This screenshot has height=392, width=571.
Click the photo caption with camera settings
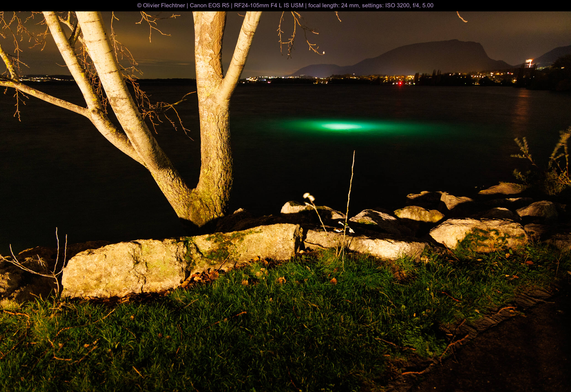[x=285, y=5]
